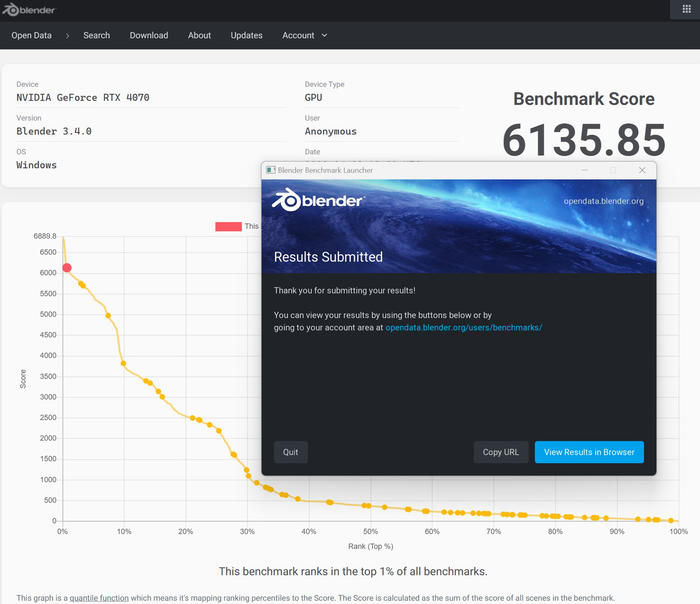Click the version text Blender 3.4.0

pyautogui.click(x=54, y=131)
